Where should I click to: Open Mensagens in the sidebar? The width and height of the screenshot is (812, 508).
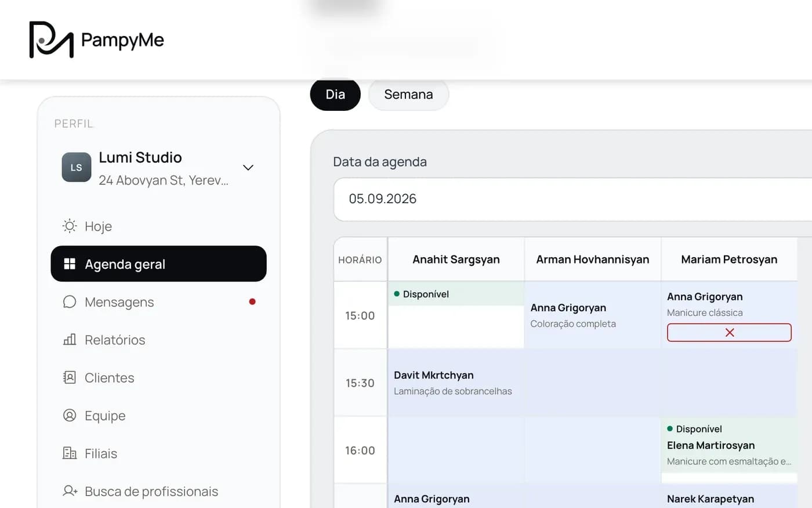(158, 302)
